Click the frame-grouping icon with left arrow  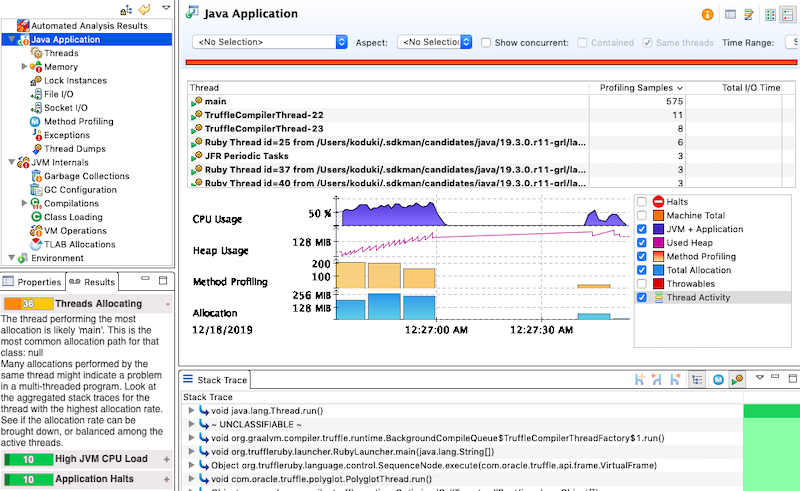657,379
